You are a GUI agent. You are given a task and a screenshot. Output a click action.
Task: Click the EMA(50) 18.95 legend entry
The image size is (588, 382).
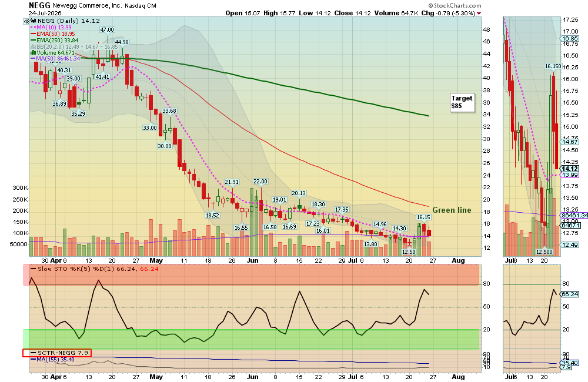(x=53, y=33)
